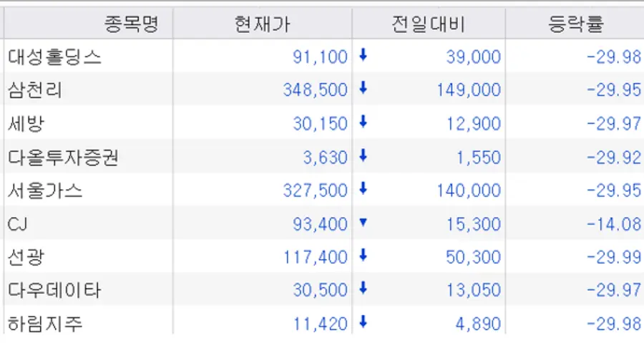Screen dimensions: 644x343
Task: Click the down triangle icon in CJ row
Action: 363,223
